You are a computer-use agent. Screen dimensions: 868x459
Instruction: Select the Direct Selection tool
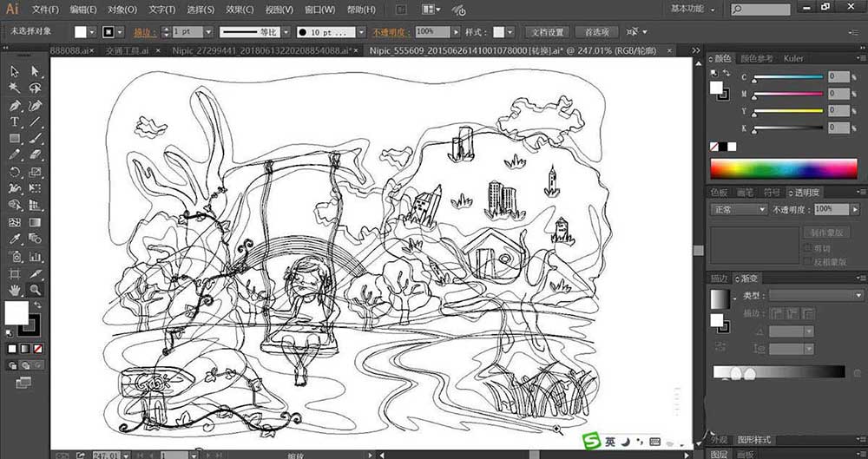point(36,71)
